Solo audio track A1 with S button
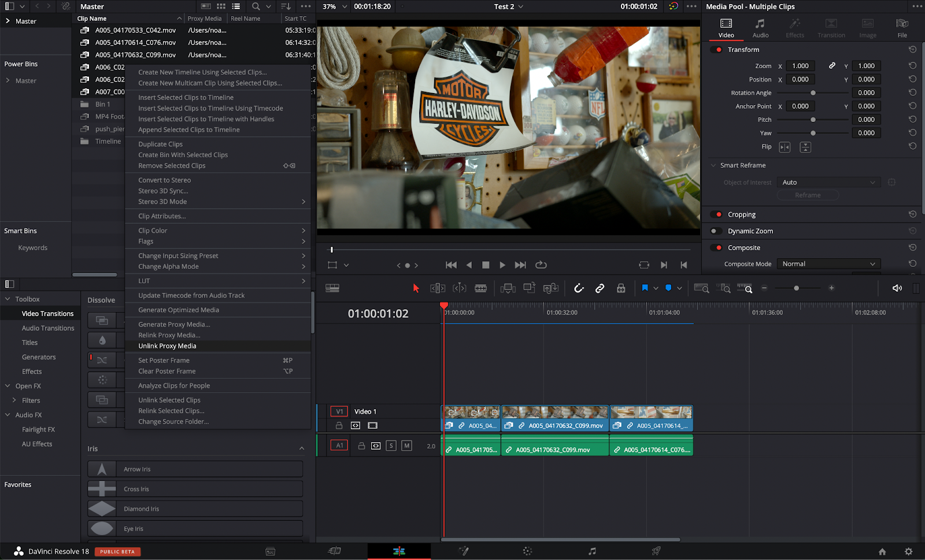The height and width of the screenshot is (560, 925). coord(391,446)
